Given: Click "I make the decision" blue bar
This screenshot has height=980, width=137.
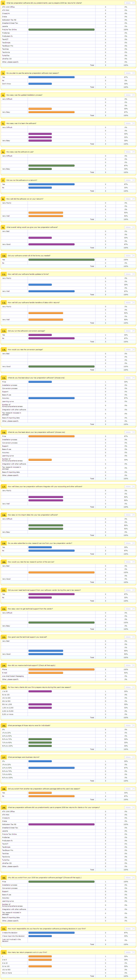Looking at the screenshot, I should [52, 932].
